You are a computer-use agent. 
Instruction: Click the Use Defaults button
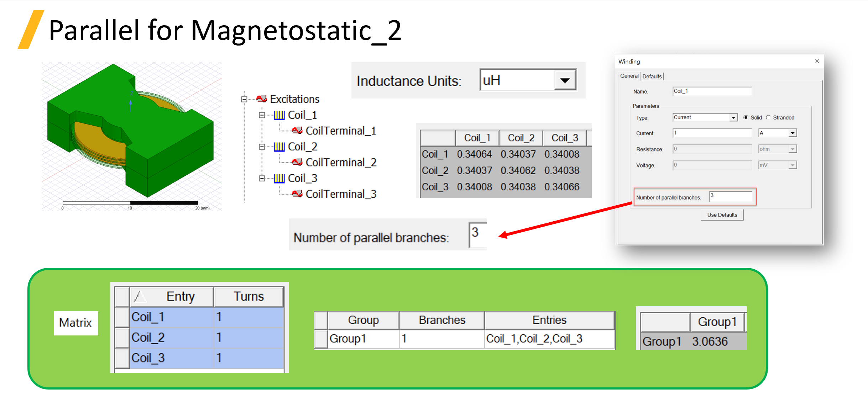point(722,215)
